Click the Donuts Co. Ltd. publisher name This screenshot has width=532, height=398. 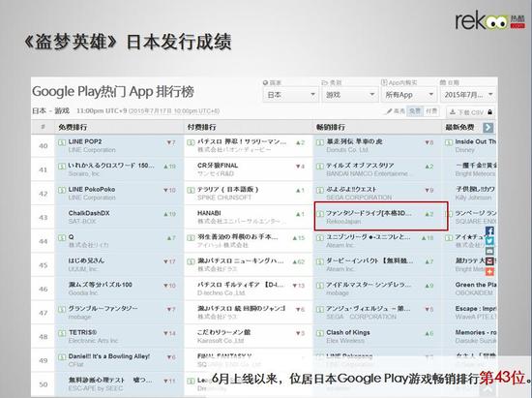click(x=347, y=150)
